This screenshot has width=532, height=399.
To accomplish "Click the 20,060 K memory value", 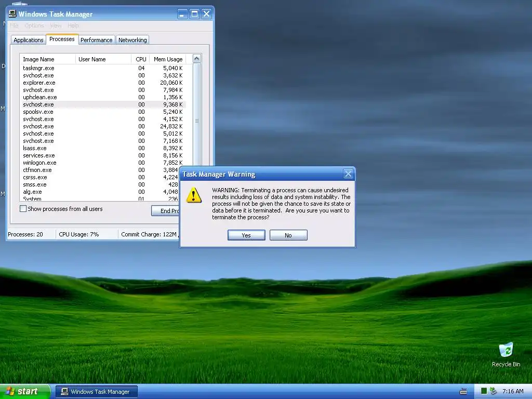I will tap(171, 83).
